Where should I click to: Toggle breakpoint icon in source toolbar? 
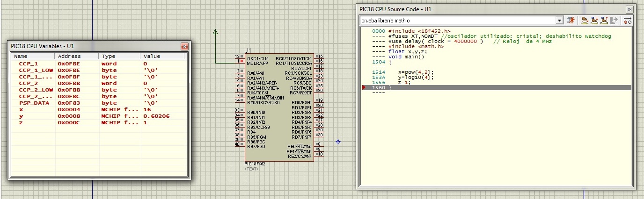coord(628,21)
